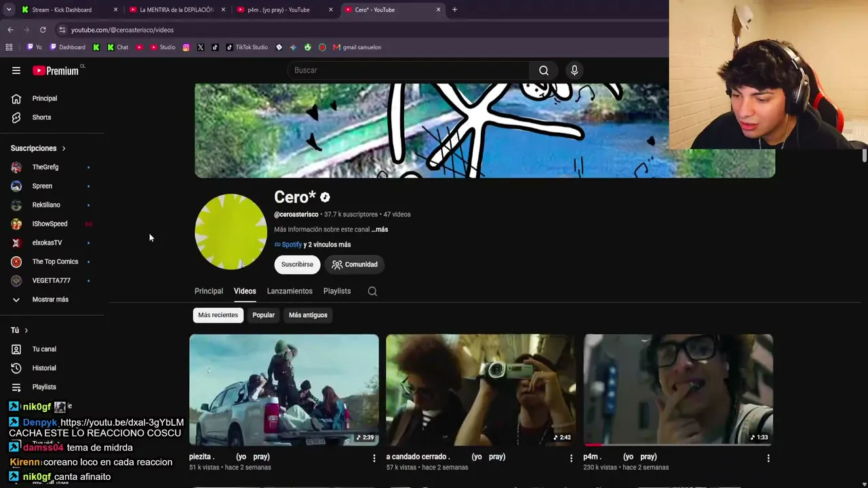This screenshot has width=868, height=488.
Task: Open the channel Playlists tab
Action: tap(337, 291)
